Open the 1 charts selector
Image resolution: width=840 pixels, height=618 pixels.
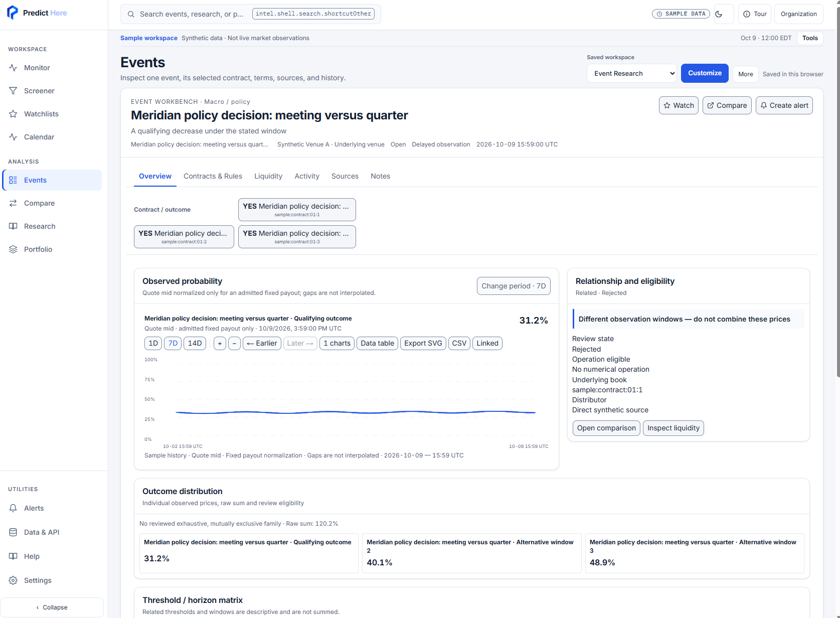tap(337, 343)
